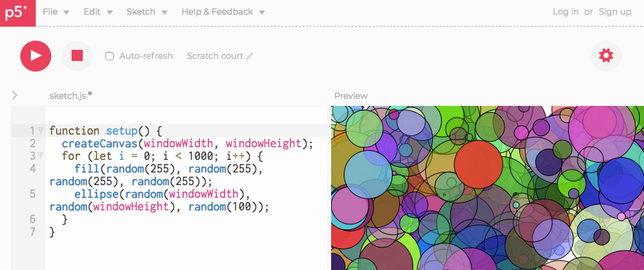Click the 'fill' function call in code
The height and width of the screenshot is (270, 644).
pyautogui.click(x=87, y=168)
